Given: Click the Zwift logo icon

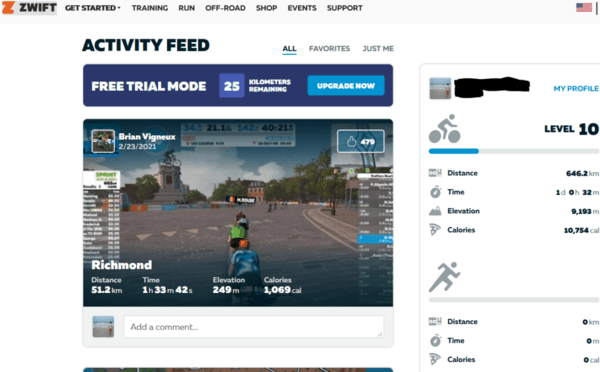Looking at the screenshot, I should [x=8, y=7].
